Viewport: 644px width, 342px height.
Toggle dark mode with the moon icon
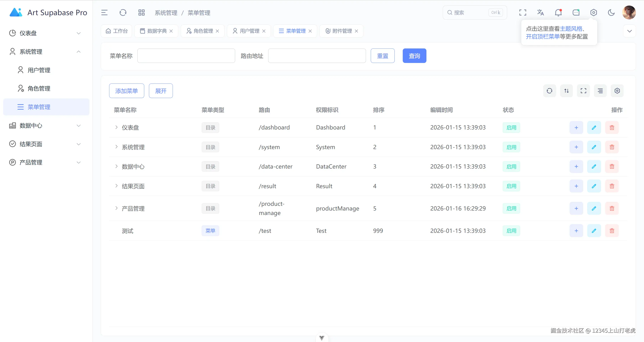click(x=611, y=13)
